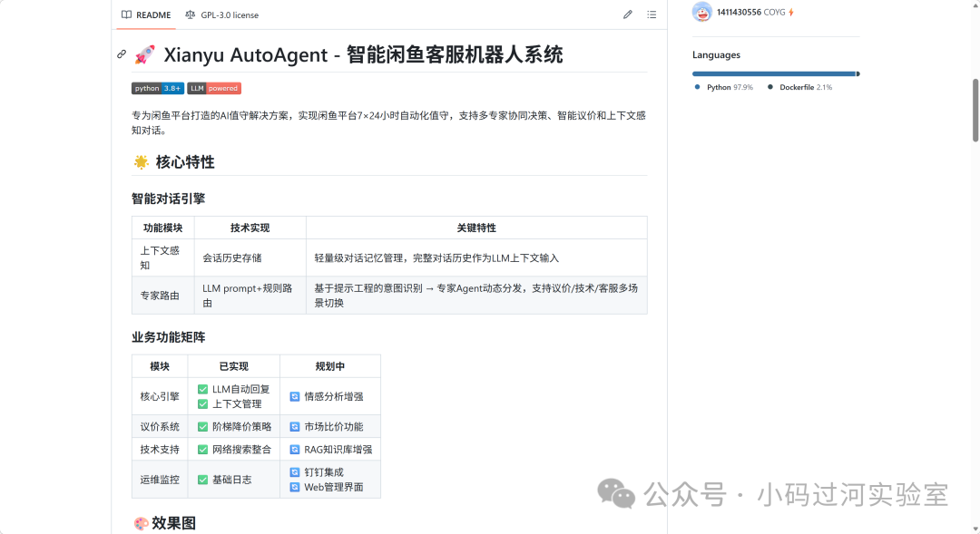Image resolution: width=980 pixels, height=534 pixels.
Task: Click sync icon beside RAG知识库增强
Action: point(294,450)
